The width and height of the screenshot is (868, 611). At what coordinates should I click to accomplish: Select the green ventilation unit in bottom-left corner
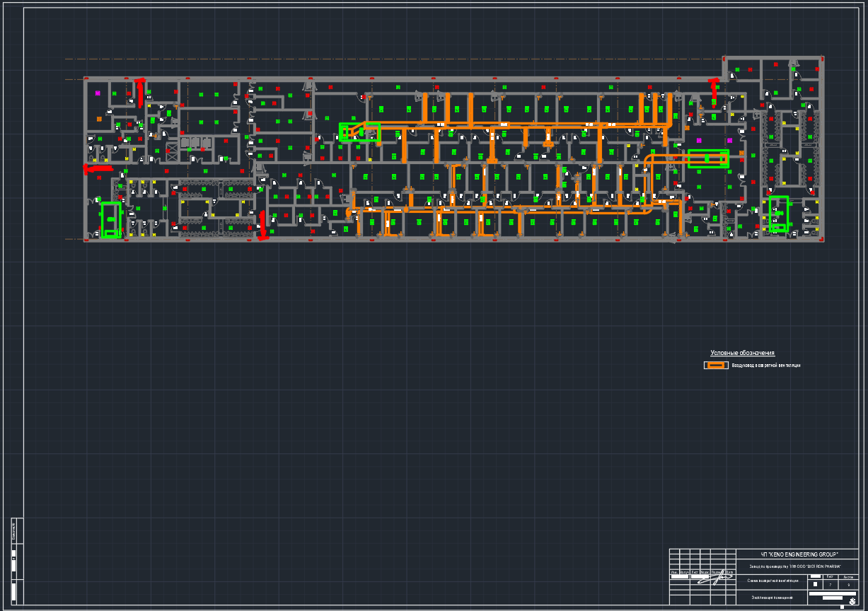tap(110, 220)
